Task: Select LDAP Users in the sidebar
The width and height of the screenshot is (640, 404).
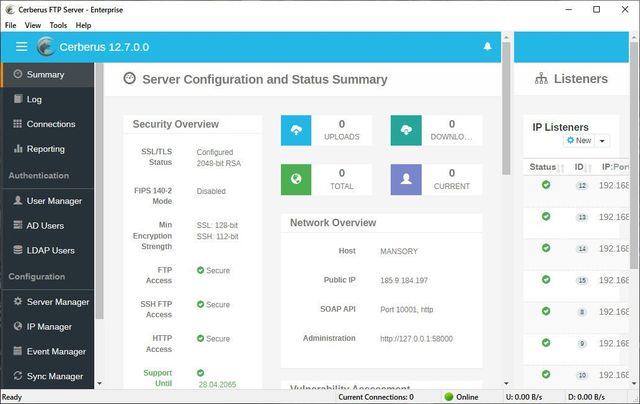Action: click(50, 251)
